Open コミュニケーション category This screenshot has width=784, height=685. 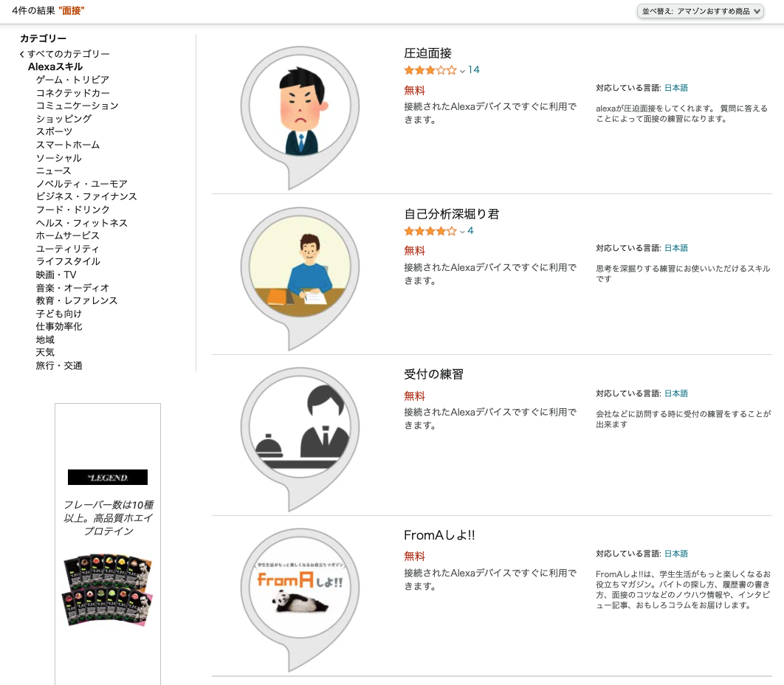coord(77,106)
